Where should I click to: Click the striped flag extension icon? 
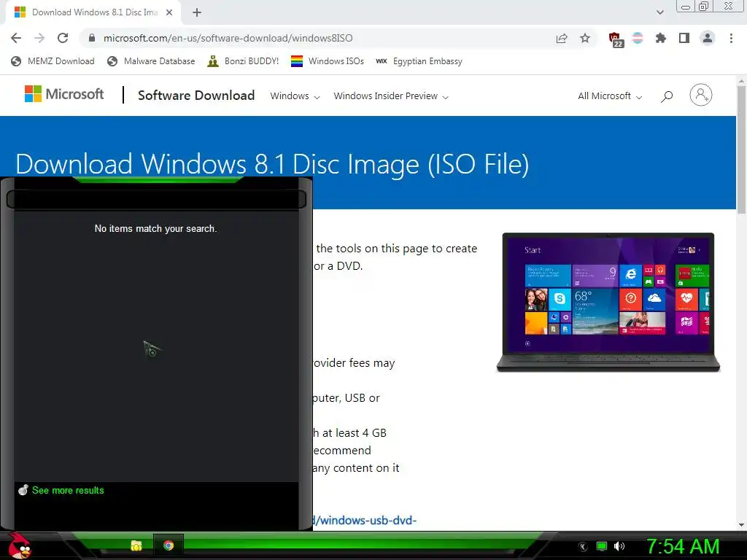coord(638,38)
